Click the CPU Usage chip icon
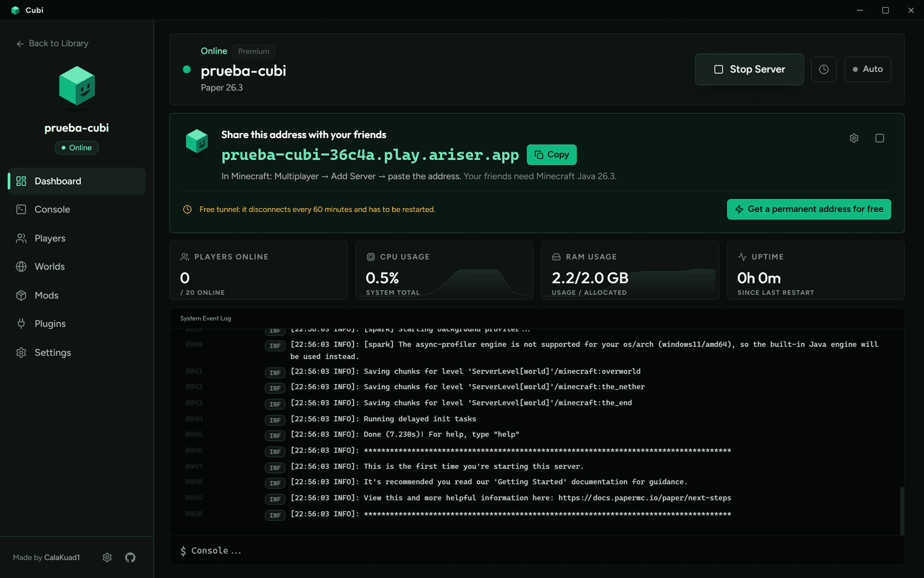The image size is (924, 578). (x=371, y=257)
